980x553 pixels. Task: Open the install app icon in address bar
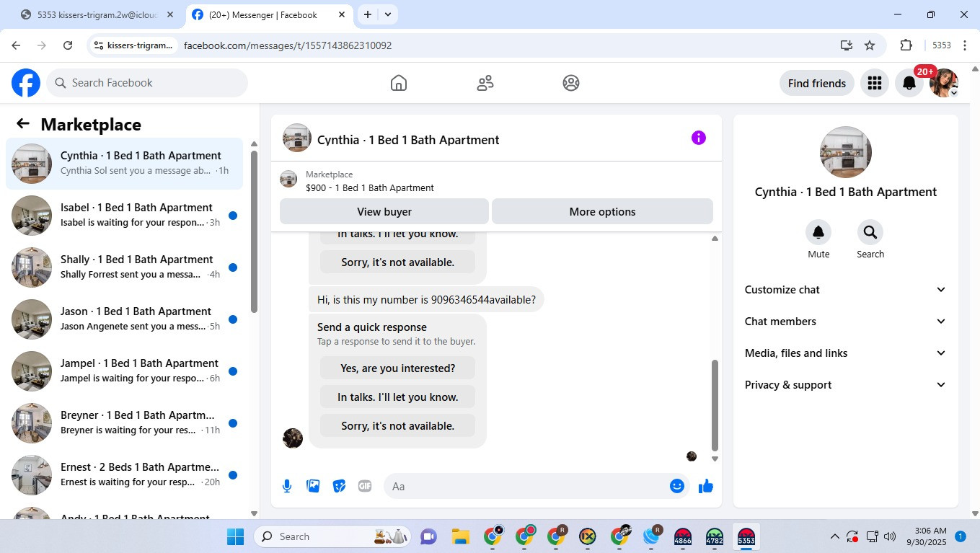[x=847, y=45]
